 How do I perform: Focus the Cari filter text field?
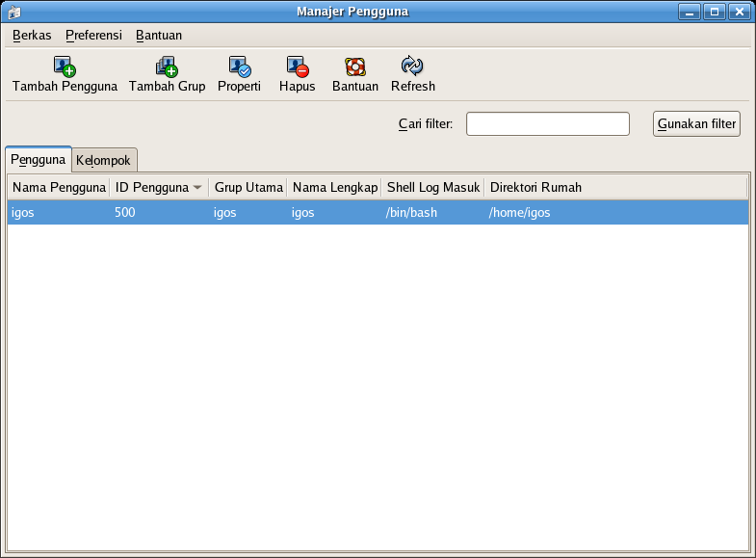[x=548, y=124]
